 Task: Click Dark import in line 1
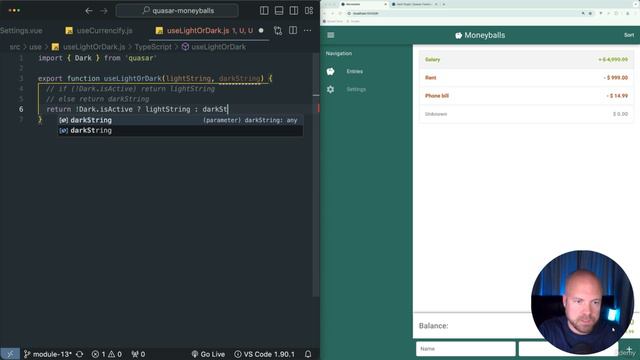[83, 58]
